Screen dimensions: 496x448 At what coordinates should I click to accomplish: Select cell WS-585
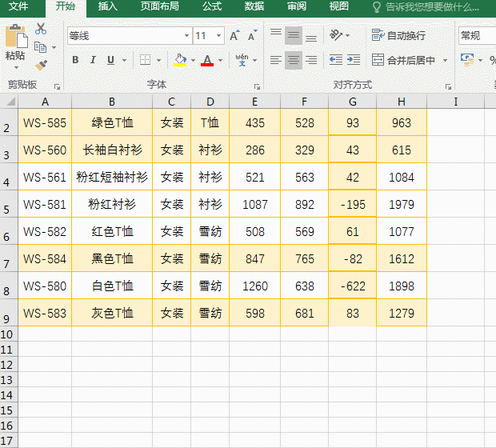click(45, 122)
